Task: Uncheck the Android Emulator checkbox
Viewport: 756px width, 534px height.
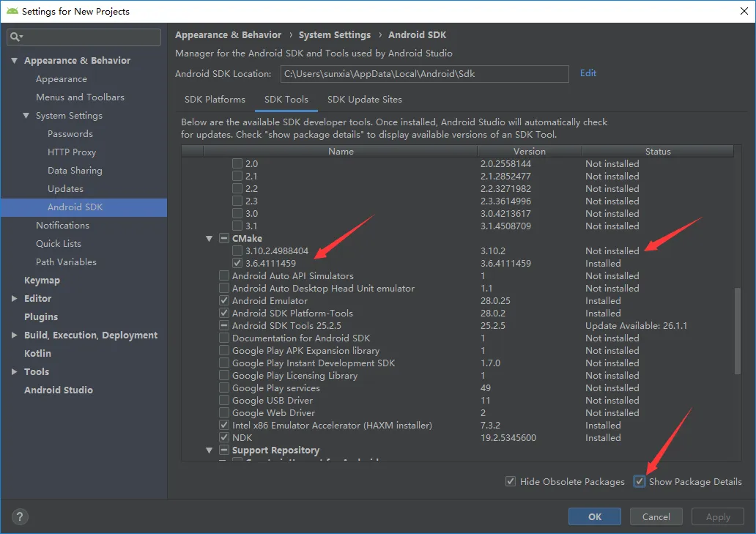Action: [223, 301]
